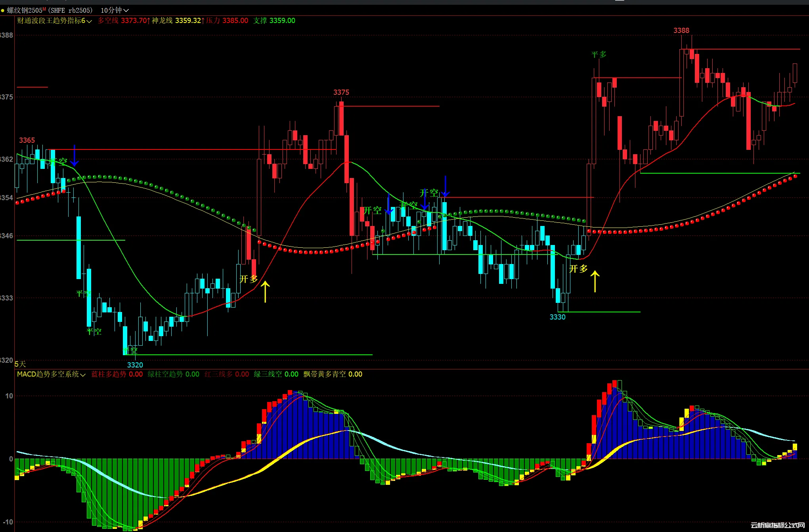
Task: Click the blue down arrow above rightmost 开空
Action: 446,186
